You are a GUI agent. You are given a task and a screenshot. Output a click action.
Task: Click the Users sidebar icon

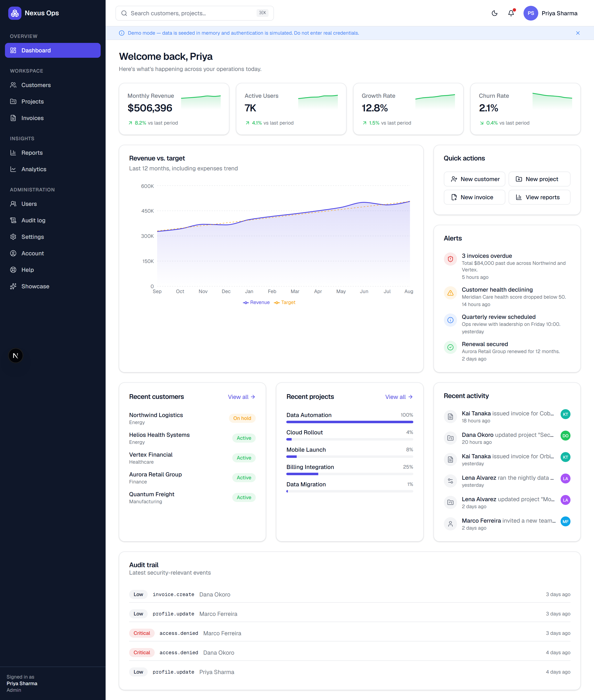(13, 204)
